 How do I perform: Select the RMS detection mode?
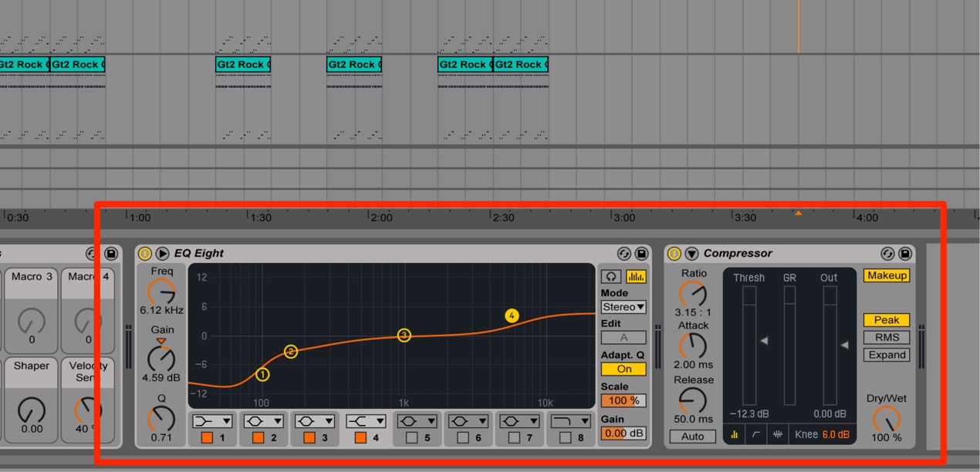(x=887, y=337)
